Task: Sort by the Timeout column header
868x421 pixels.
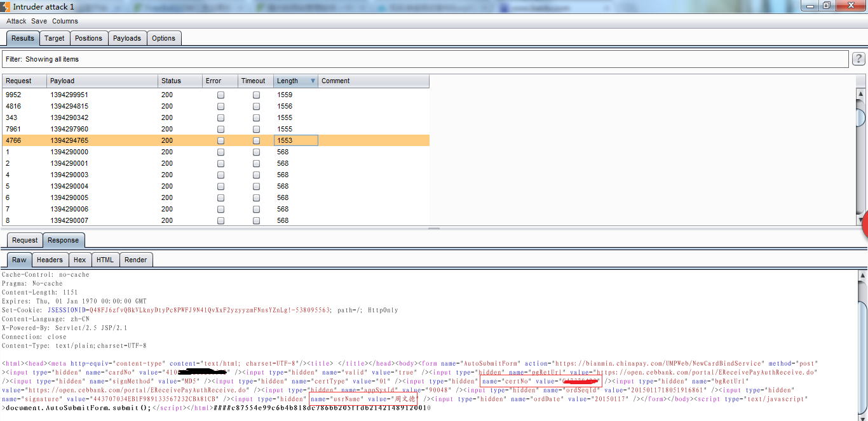Action: click(x=256, y=81)
